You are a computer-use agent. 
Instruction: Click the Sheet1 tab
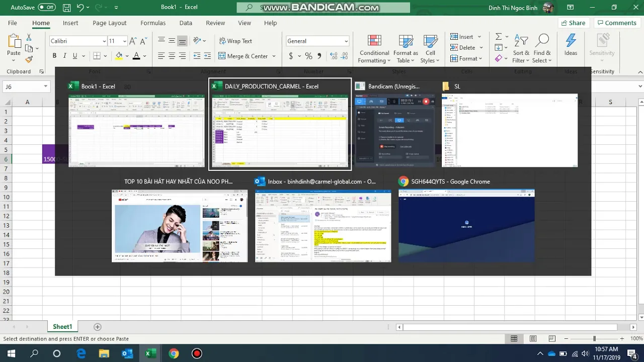(62, 327)
